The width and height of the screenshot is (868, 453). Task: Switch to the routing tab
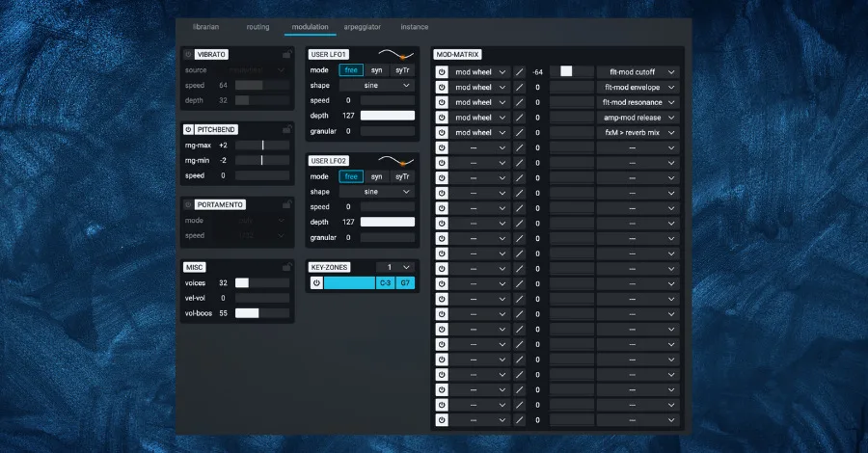(x=258, y=27)
